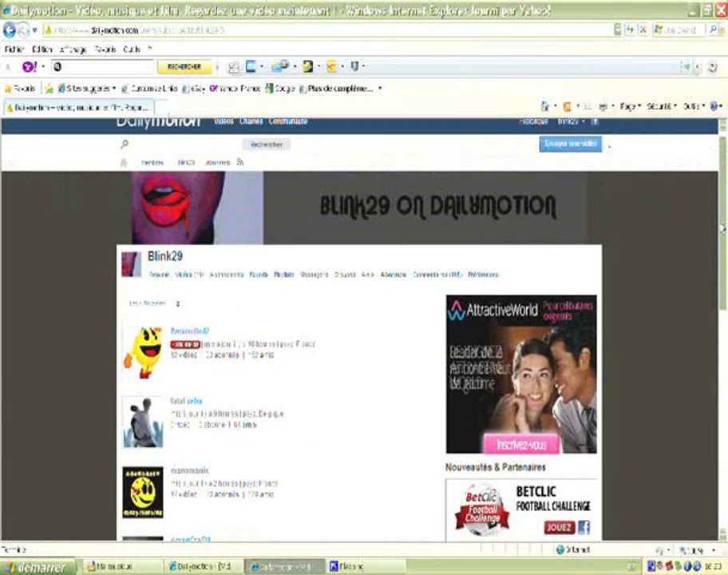This screenshot has width=728, height=575.
Task: Open the Customize Links favorite
Action: [149, 89]
